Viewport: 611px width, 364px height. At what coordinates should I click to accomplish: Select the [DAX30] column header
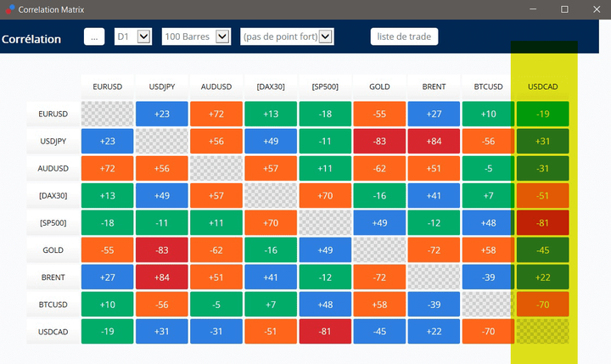pyautogui.click(x=271, y=87)
